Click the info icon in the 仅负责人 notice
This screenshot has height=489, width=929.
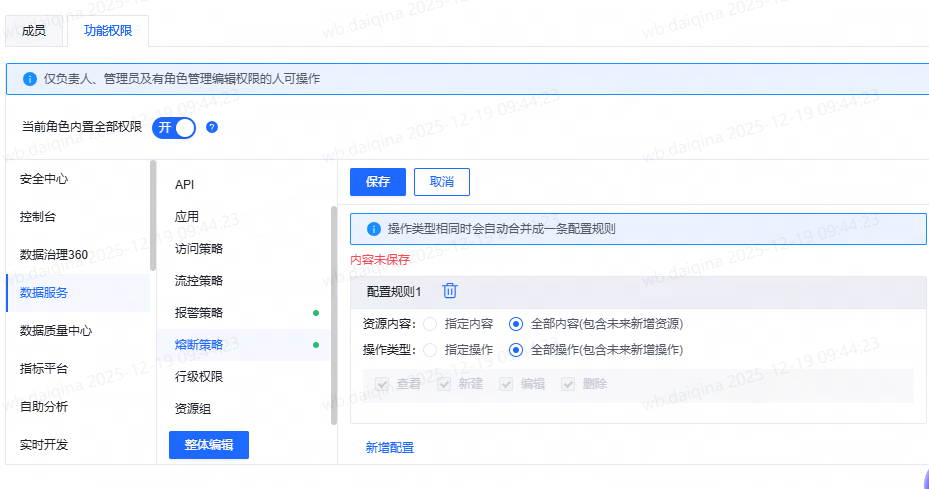click(x=30, y=79)
